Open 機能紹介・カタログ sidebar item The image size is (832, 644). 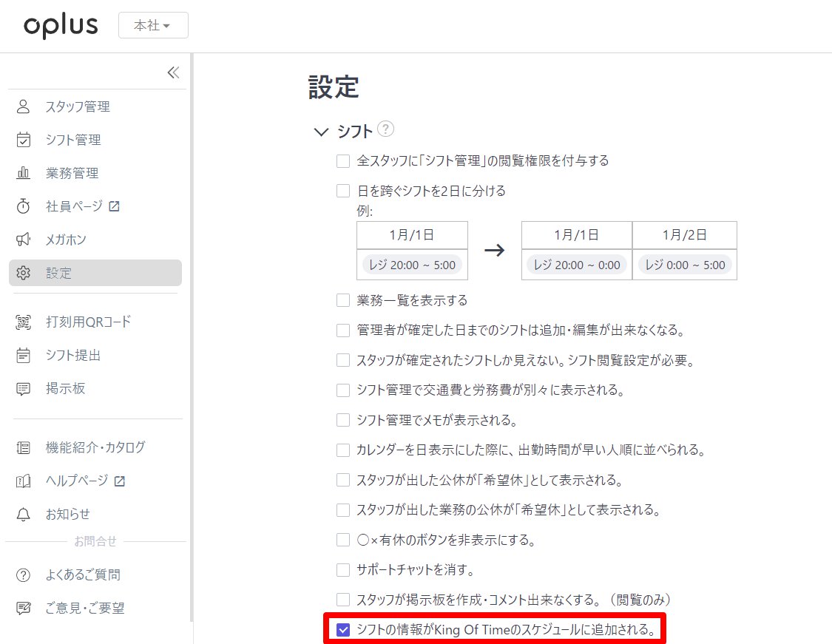coord(95,448)
